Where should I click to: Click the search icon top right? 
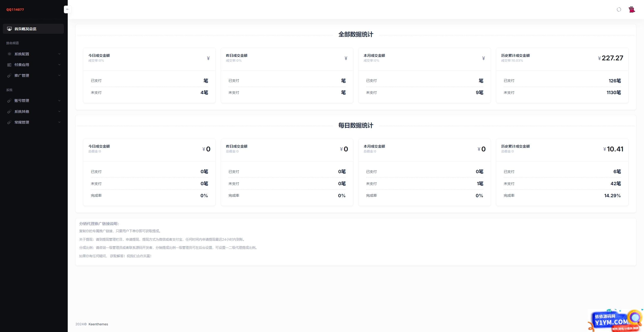coord(619,9)
